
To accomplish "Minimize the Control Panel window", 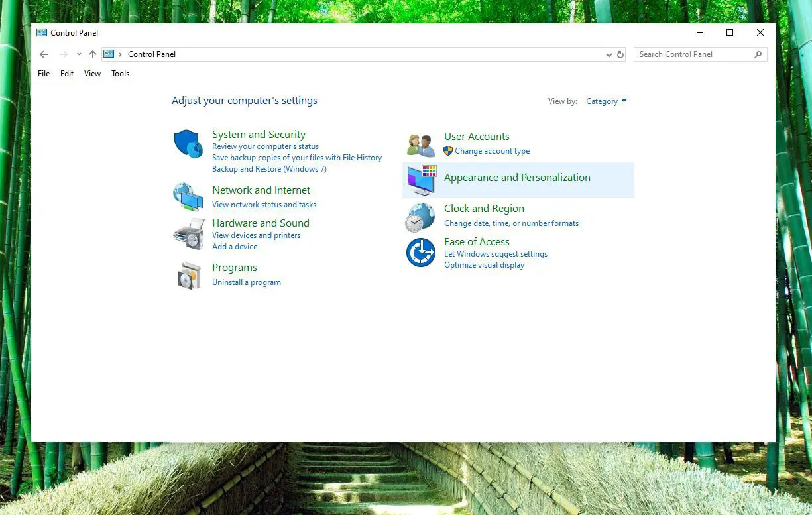I will 700,32.
